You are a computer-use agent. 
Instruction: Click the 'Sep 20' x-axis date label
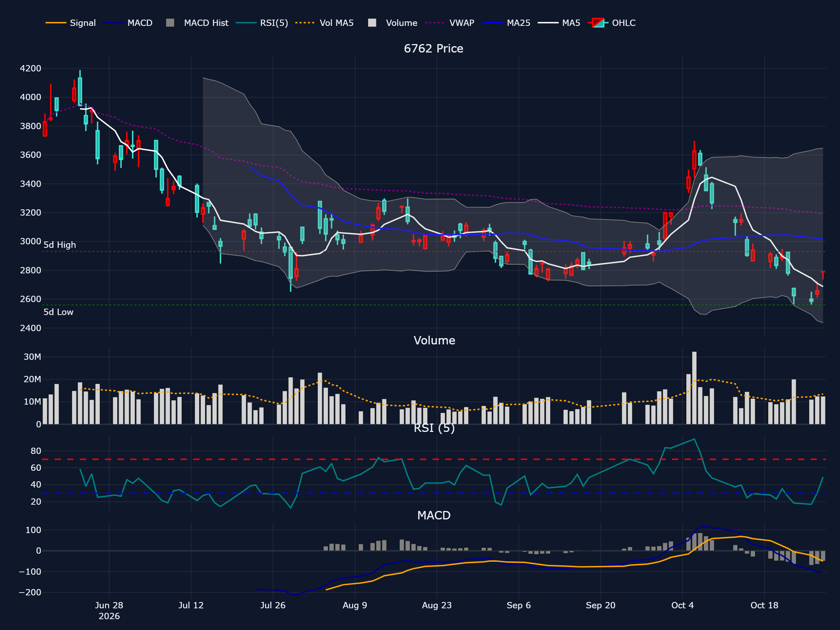click(601, 605)
